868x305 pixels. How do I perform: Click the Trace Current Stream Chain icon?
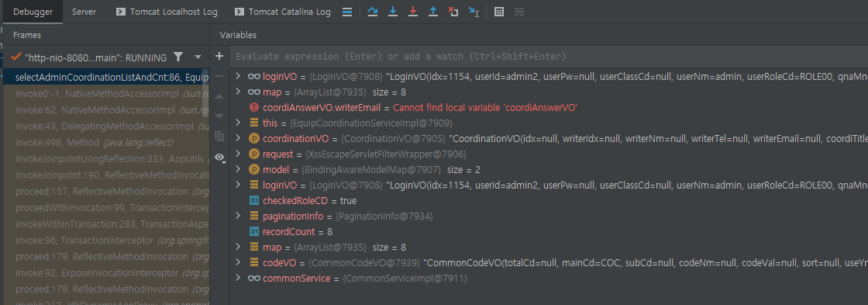pos(518,12)
